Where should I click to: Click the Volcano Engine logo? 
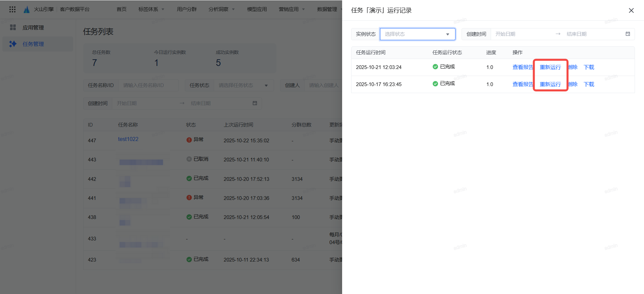[x=27, y=9]
